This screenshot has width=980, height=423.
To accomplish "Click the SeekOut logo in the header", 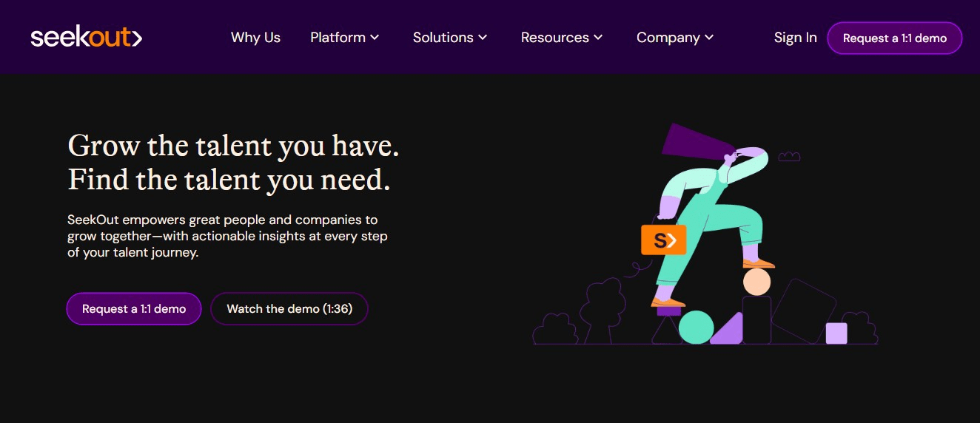I will point(86,38).
